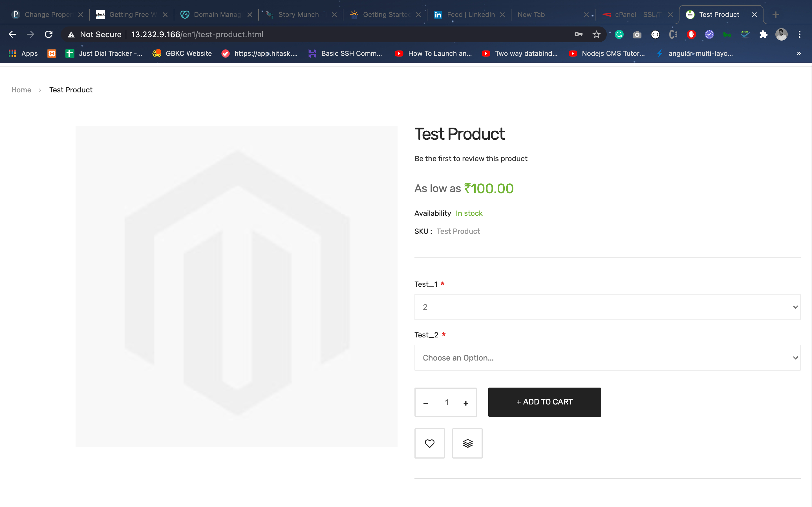Viewport: 812px width, 507px height.
Task: Reload the current page
Action: coord(49,35)
